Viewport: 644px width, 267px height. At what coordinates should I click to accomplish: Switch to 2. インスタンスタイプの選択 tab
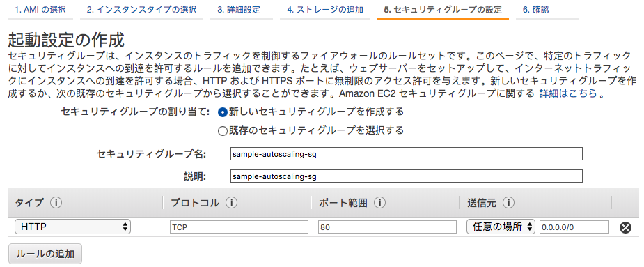click(142, 10)
